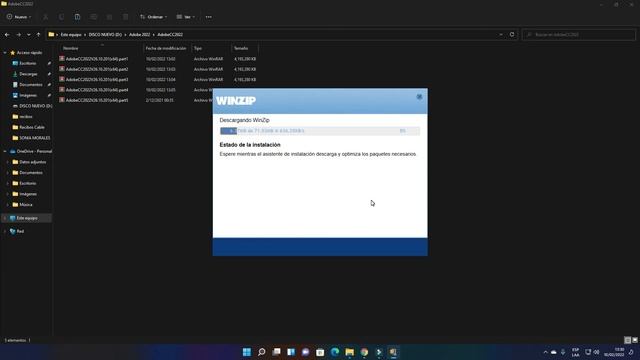This screenshot has width=640, height=360.
Task: Collapse the OneDrive - Personal node
Action: (5, 151)
